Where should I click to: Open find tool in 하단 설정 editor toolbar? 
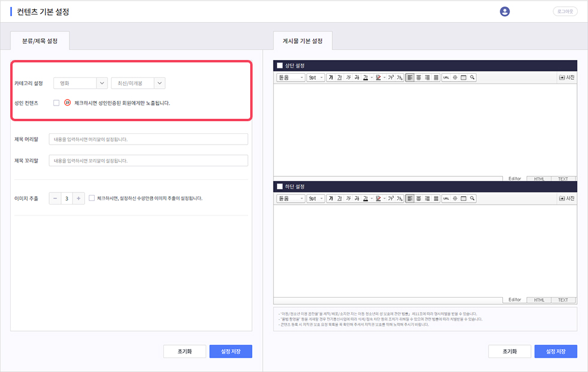tap(473, 198)
